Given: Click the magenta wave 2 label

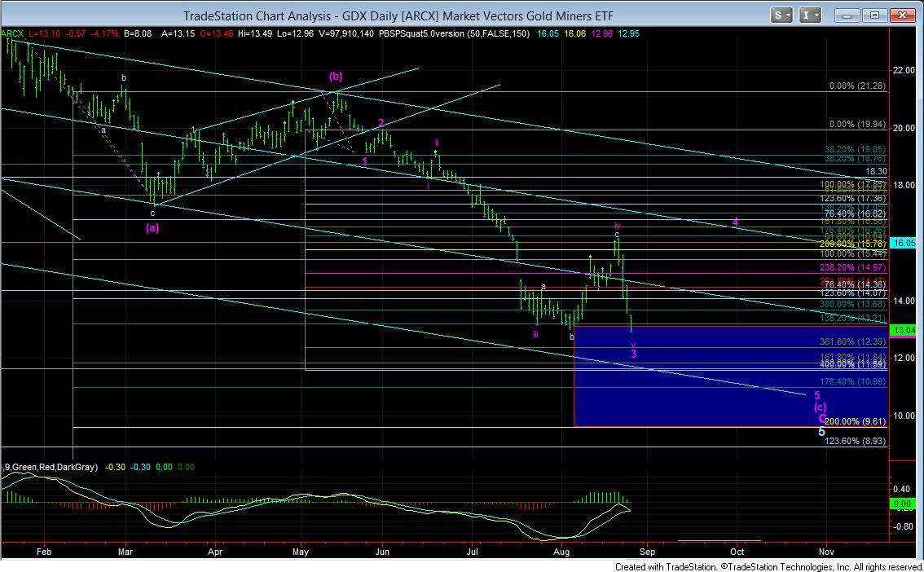Looking at the screenshot, I should [381, 122].
